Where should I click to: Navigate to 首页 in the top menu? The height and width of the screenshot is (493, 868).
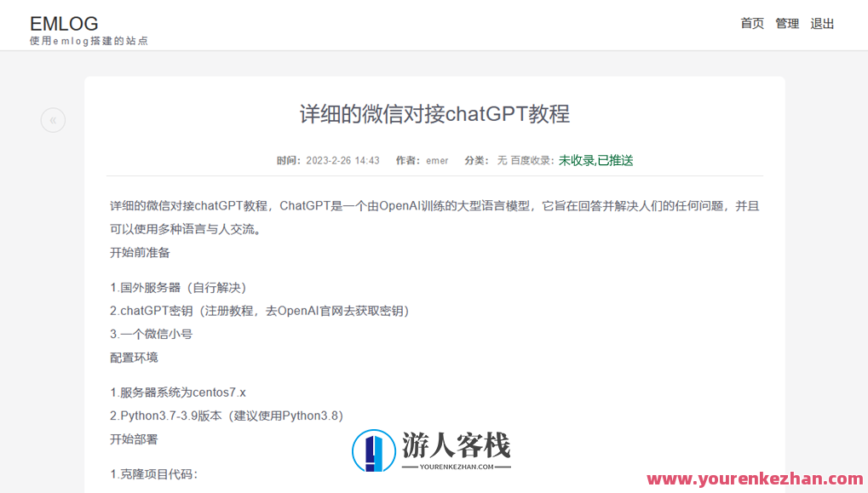tap(751, 23)
